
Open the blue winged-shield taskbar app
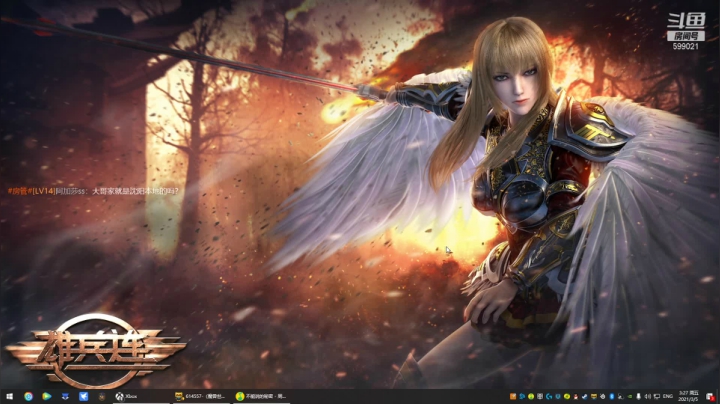(65, 396)
